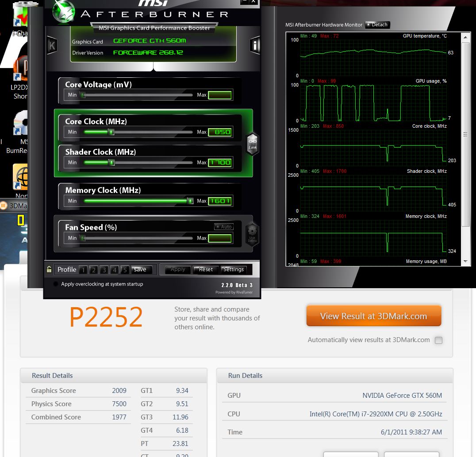
Task: Select profile slot 2
Action: pyautogui.click(x=93, y=270)
